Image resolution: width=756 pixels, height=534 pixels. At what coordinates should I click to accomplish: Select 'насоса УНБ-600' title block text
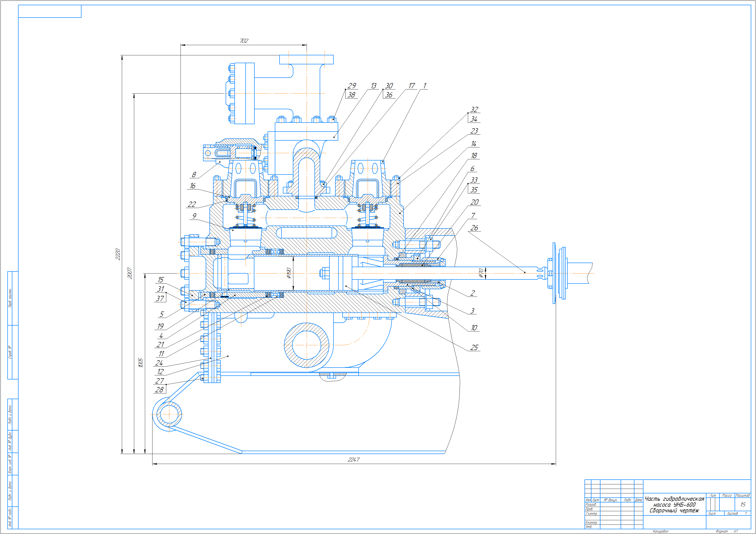(674, 505)
